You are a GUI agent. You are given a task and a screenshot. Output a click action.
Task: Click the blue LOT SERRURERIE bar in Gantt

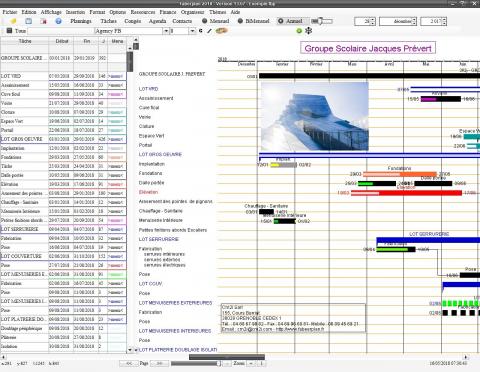(428, 240)
